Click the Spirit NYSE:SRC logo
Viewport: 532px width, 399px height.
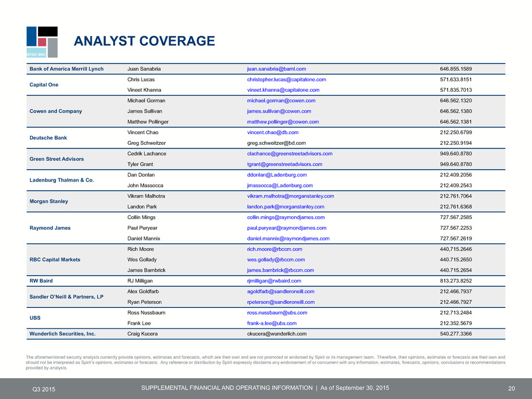(42, 42)
